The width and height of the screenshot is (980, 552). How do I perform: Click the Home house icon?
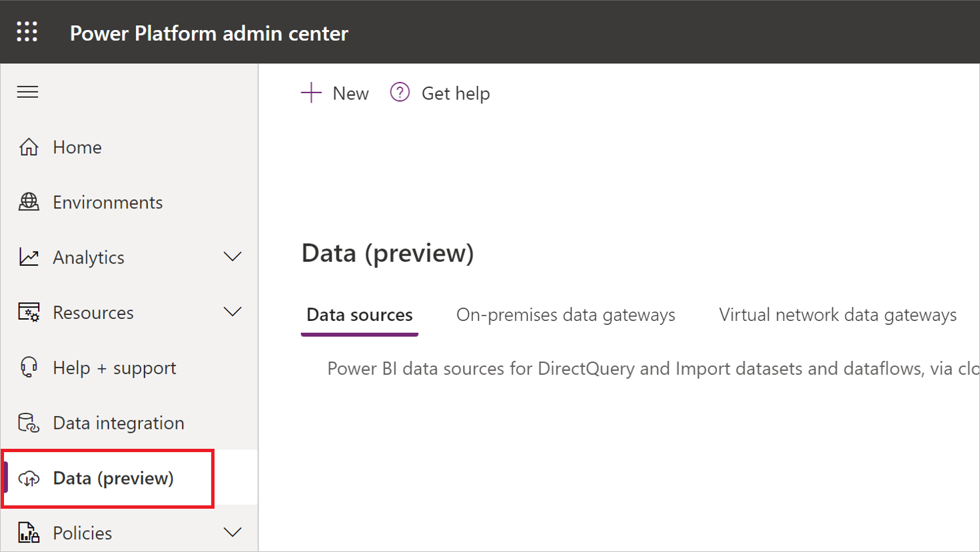pos(29,147)
